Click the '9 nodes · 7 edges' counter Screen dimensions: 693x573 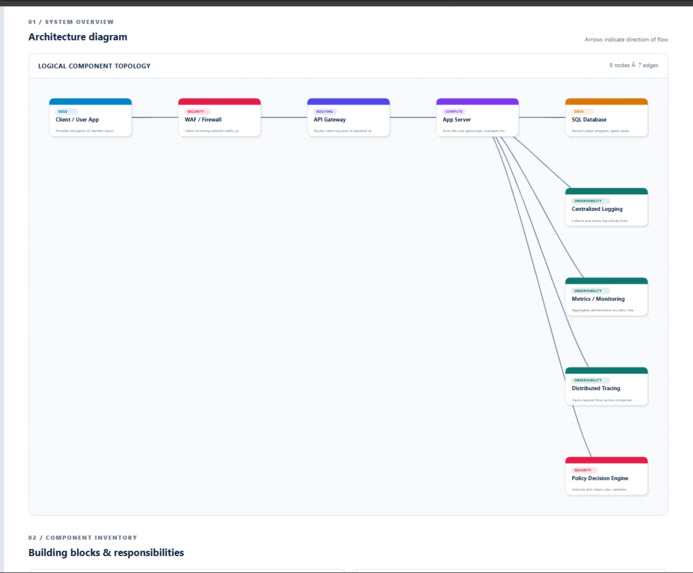(633, 65)
